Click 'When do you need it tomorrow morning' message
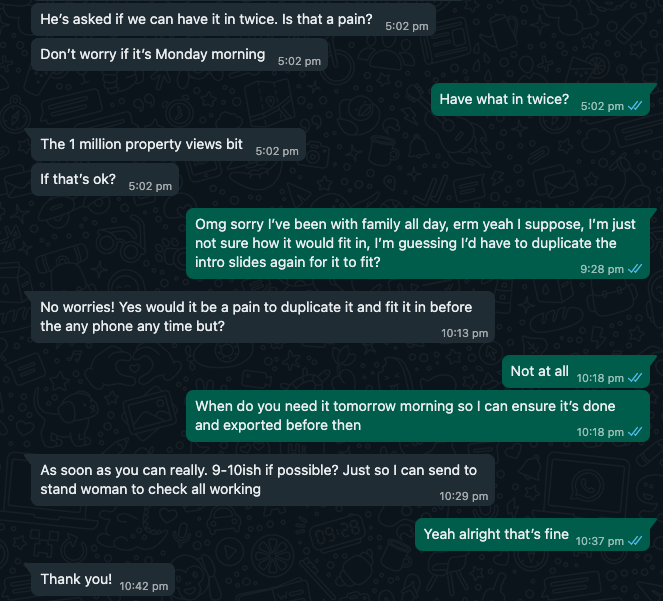Screen dimensions: 663x601 pos(418,416)
